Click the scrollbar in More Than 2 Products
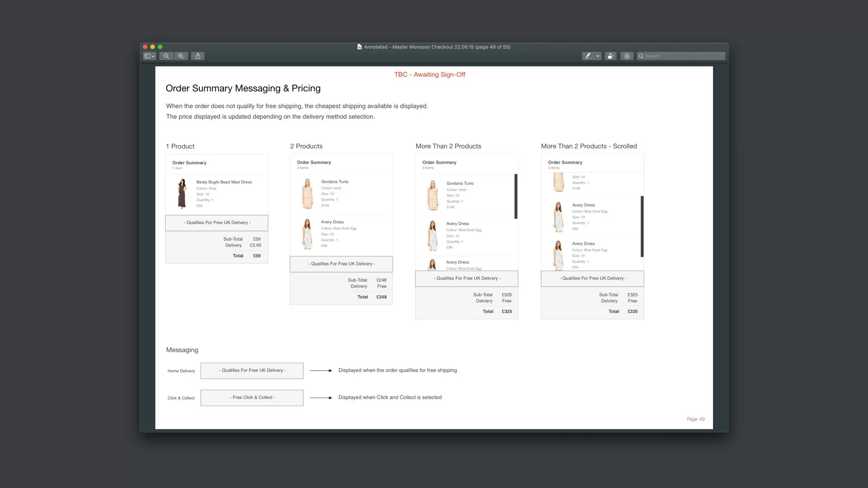The height and width of the screenshot is (488, 868). click(516, 196)
